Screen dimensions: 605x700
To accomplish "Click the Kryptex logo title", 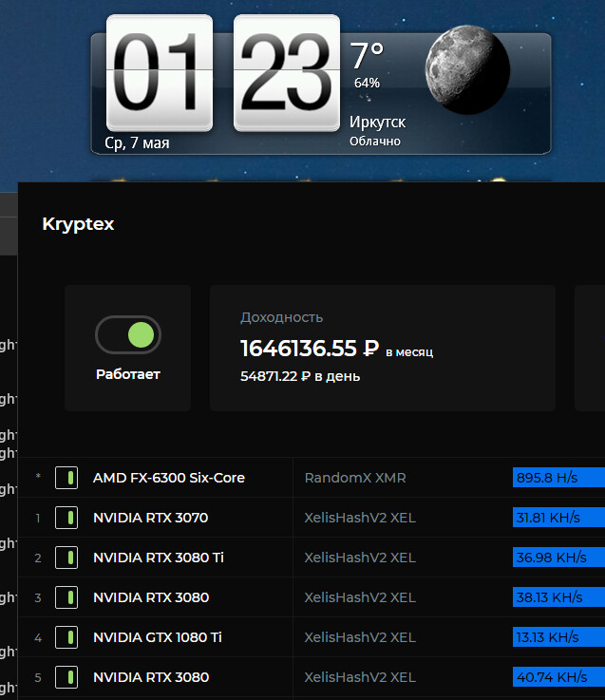I will point(78,224).
